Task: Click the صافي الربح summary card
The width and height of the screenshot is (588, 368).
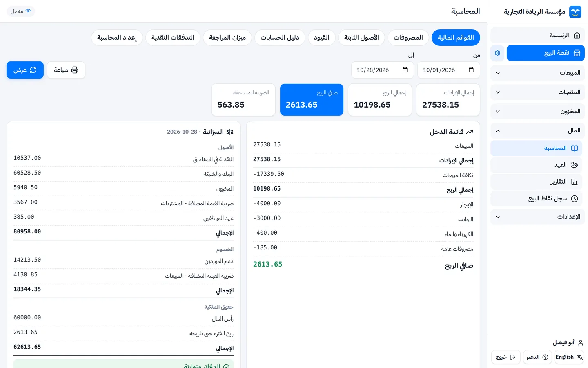Action: click(x=312, y=100)
